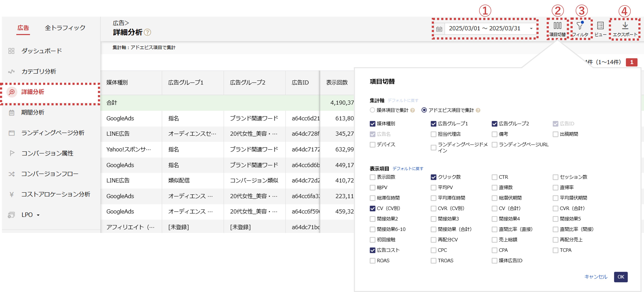Expand the LPO menu arrow

tap(38, 215)
